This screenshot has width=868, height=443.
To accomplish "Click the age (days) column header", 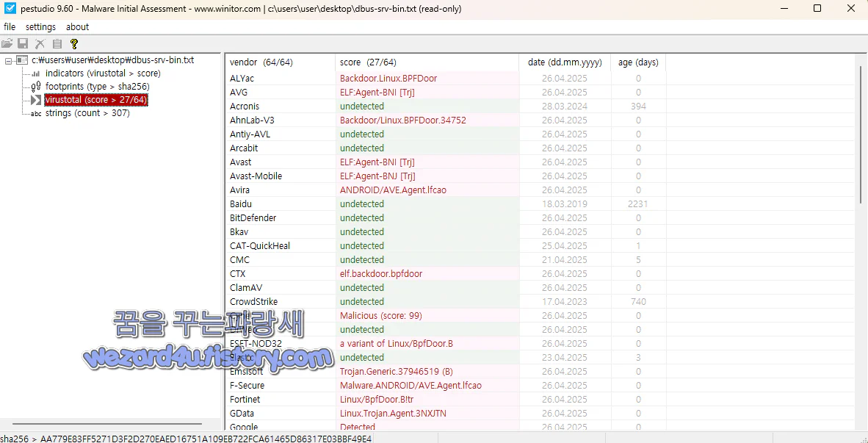I will point(637,62).
